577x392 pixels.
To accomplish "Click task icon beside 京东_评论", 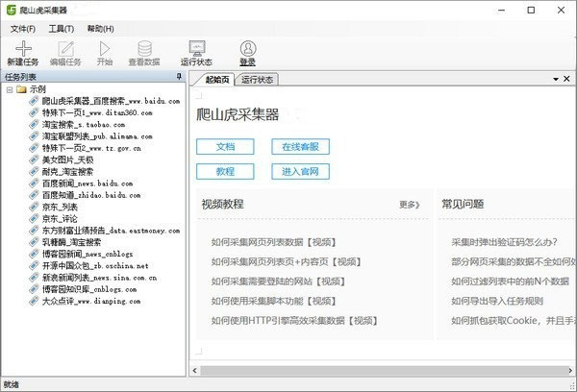I will click(x=34, y=218).
